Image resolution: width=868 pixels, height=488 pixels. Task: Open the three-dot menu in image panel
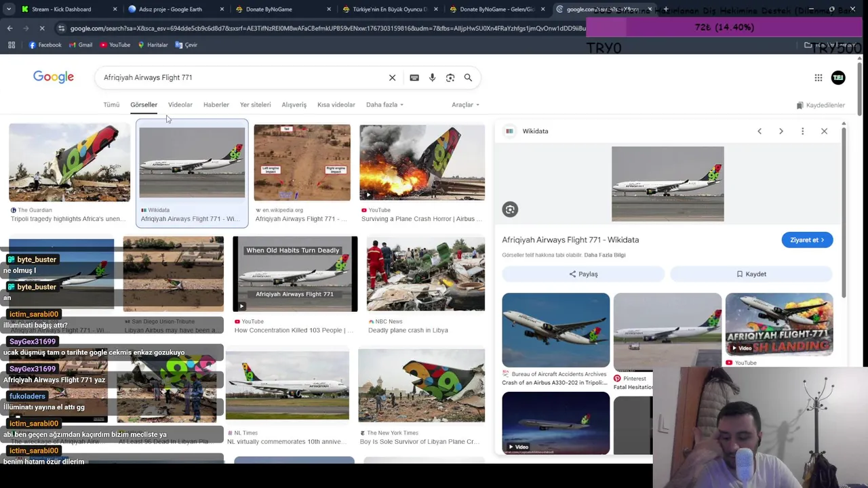click(803, 131)
